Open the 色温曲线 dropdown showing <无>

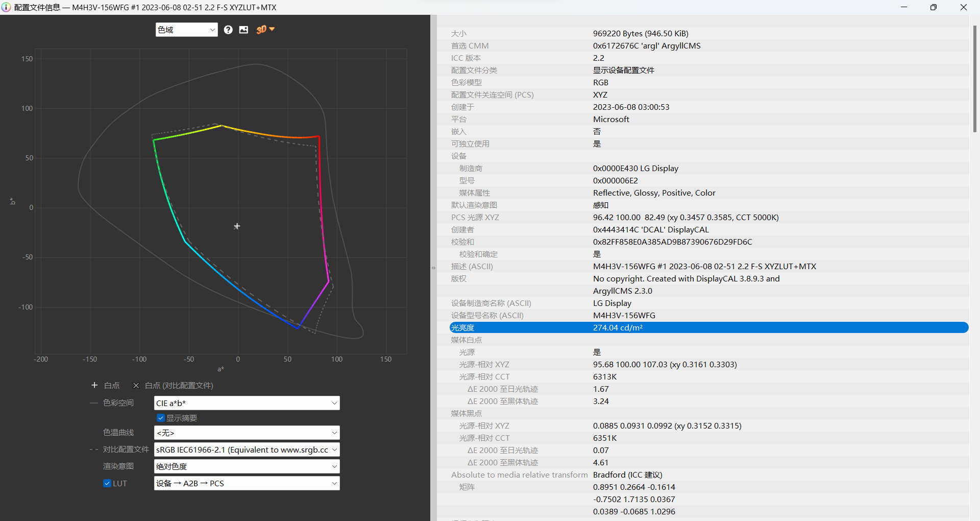[x=247, y=433]
